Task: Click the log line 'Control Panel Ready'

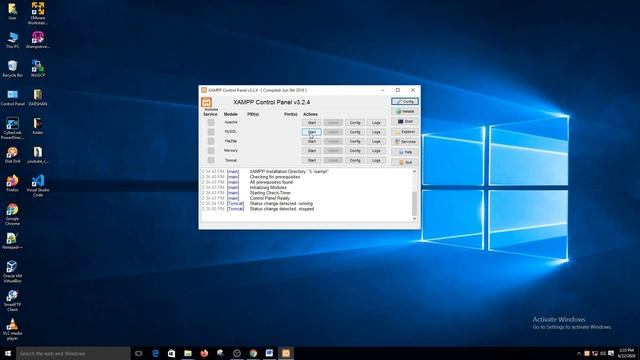Action: coord(269,198)
